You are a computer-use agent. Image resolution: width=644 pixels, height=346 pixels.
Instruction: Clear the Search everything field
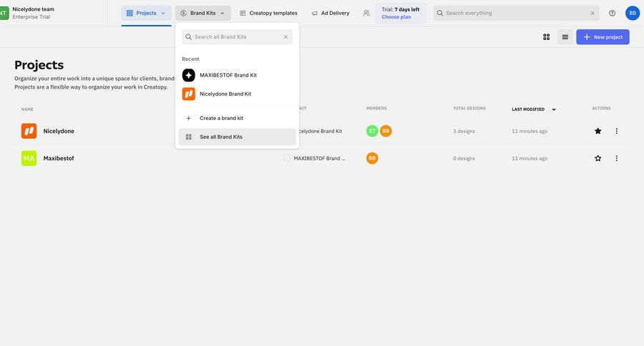[592, 13]
